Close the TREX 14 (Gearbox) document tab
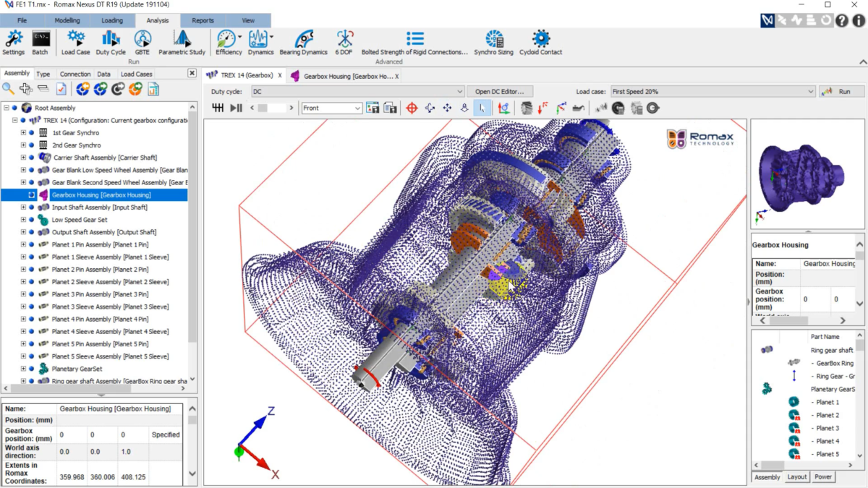Viewport: 868px width, 488px height. coord(280,75)
